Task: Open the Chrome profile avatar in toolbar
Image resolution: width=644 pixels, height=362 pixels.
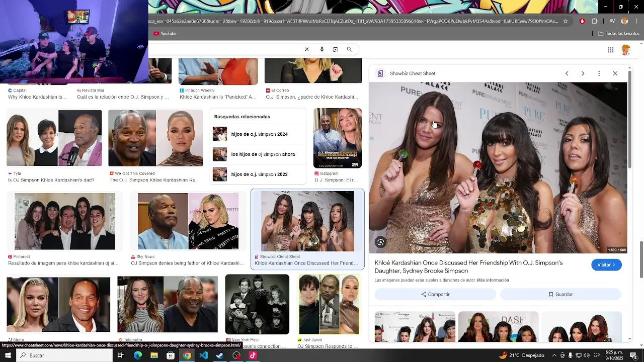Action: [624, 21]
